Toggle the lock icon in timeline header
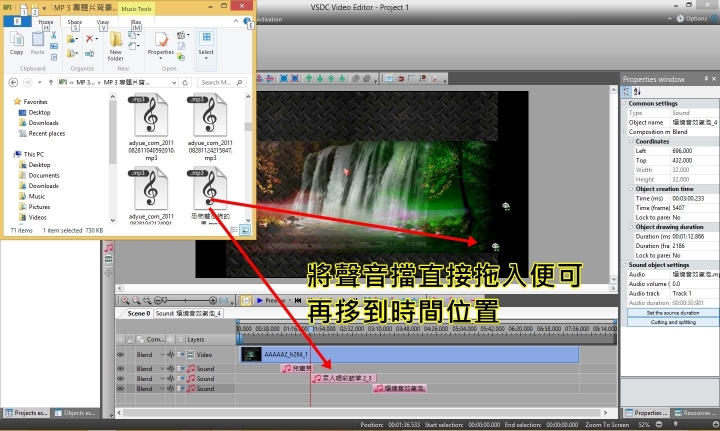Screen dimensions: 720x431 [130, 340]
